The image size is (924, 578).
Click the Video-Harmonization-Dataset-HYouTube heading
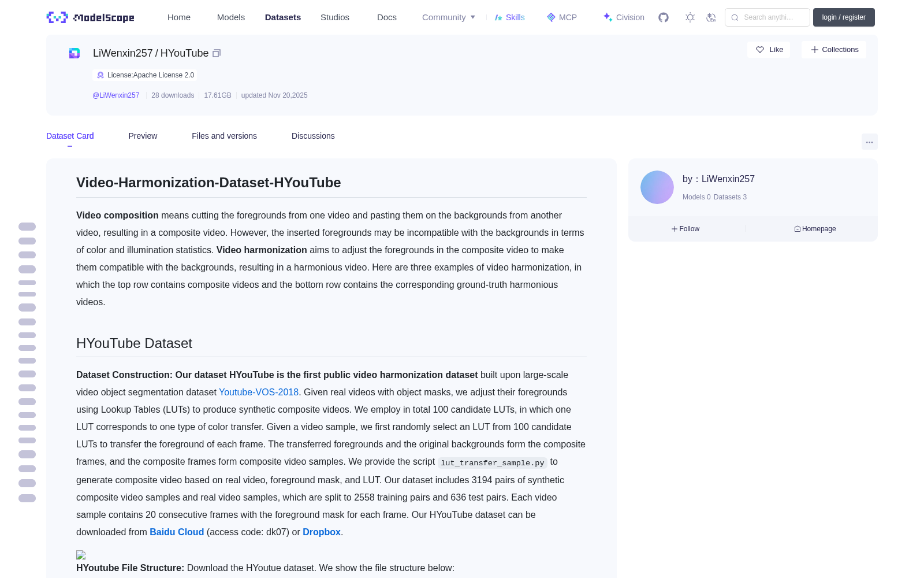pyautogui.click(x=208, y=183)
